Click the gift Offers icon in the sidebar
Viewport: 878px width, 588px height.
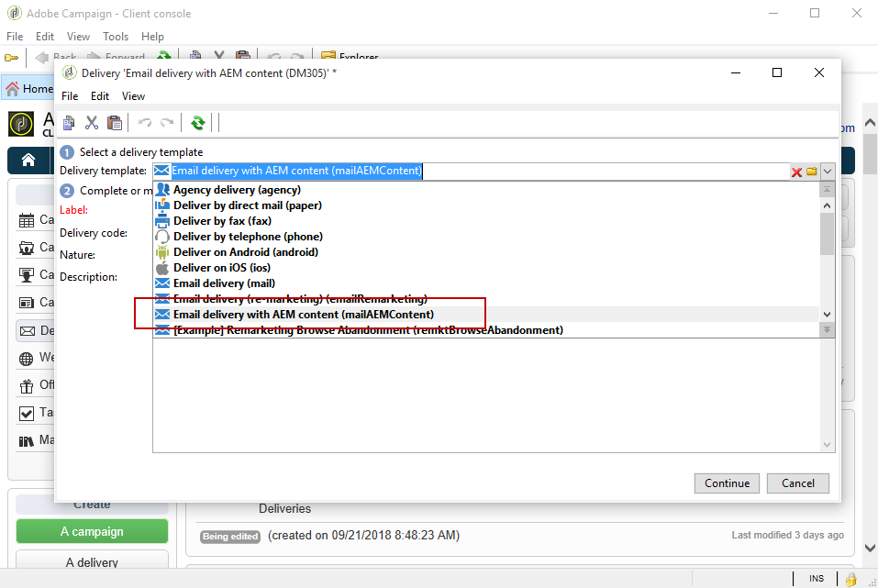(x=27, y=386)
